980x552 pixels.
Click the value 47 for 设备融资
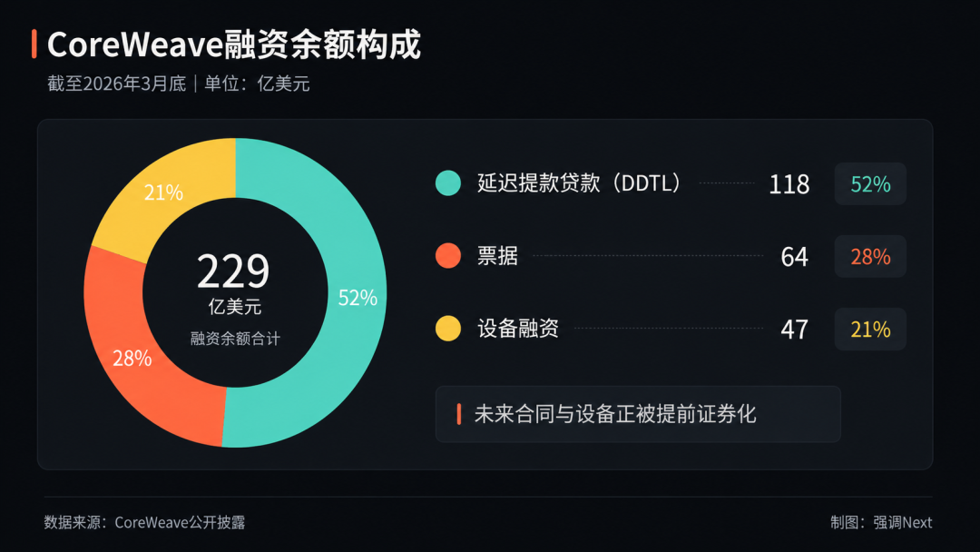[794, 330]
